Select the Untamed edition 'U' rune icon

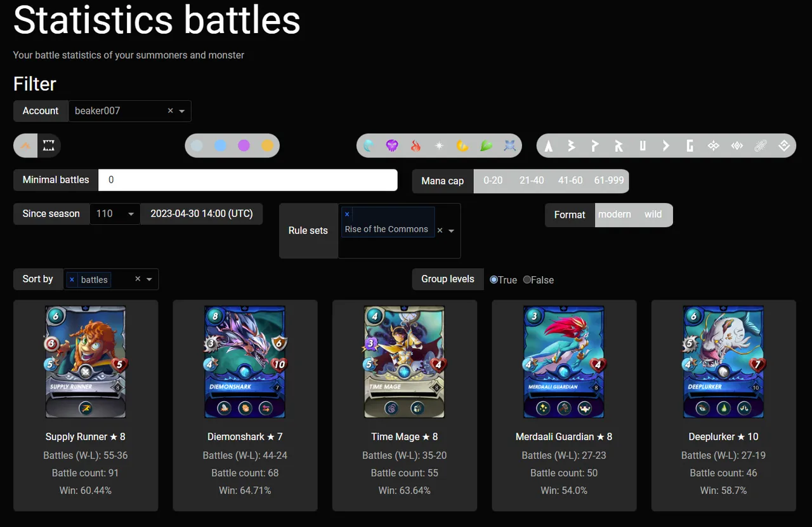643,146
